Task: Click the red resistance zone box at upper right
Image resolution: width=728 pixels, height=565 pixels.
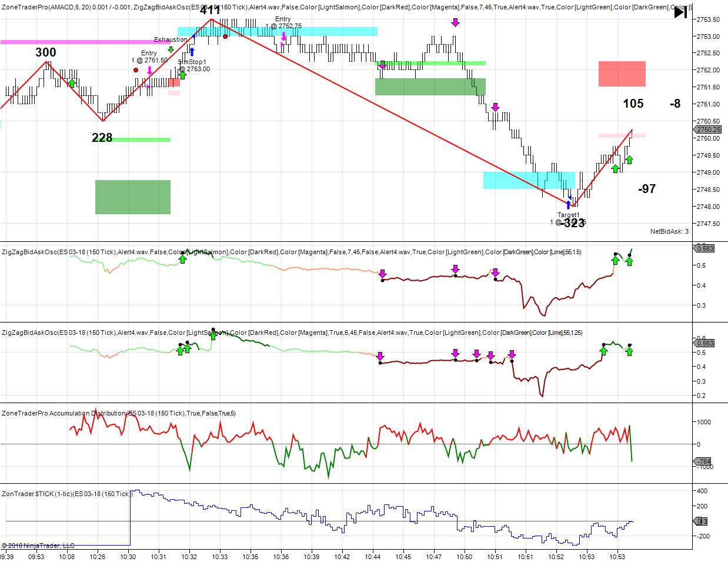Action: (x=622, y=74)
